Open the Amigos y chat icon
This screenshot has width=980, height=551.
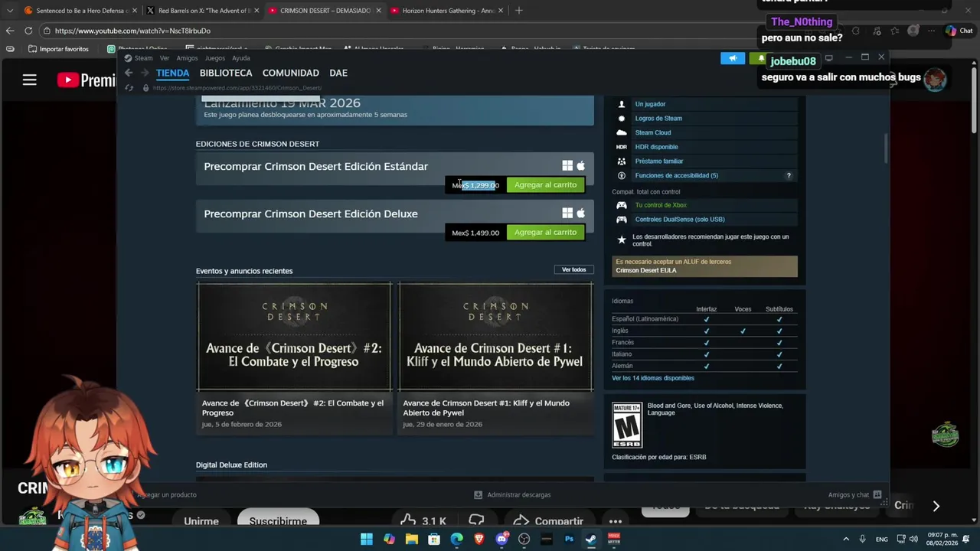pyautogui.click(x=877, y=494)
